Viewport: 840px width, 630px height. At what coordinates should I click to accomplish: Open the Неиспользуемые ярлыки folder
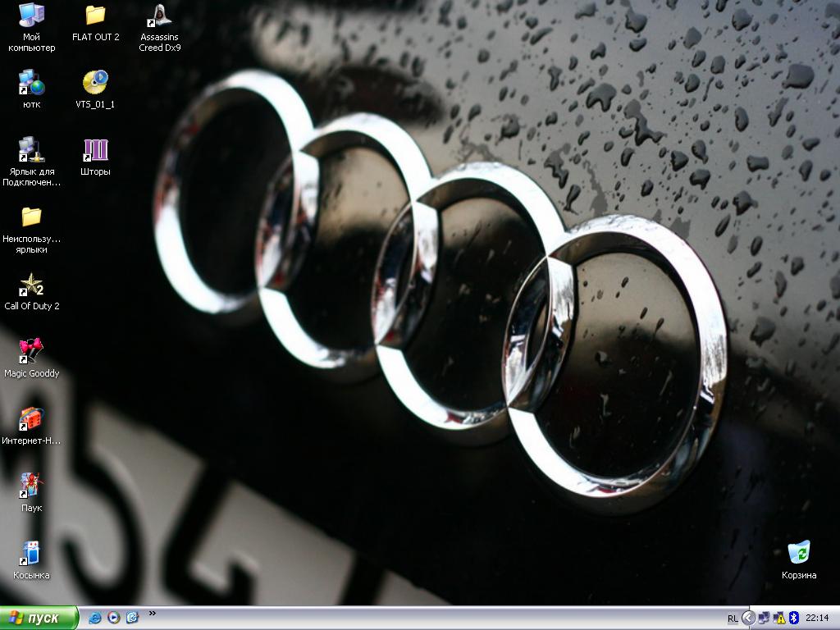point(31,217)
